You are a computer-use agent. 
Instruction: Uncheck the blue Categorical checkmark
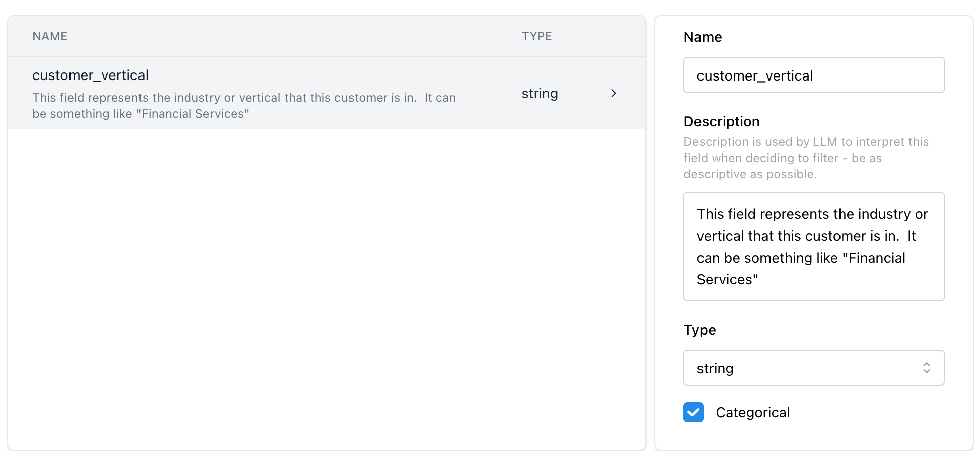pos(693,412)
